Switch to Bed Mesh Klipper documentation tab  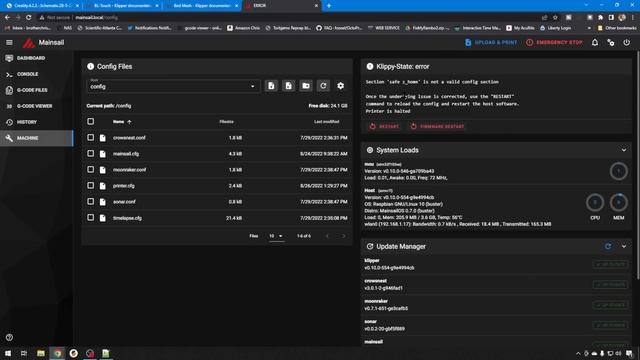pos(202,6)
